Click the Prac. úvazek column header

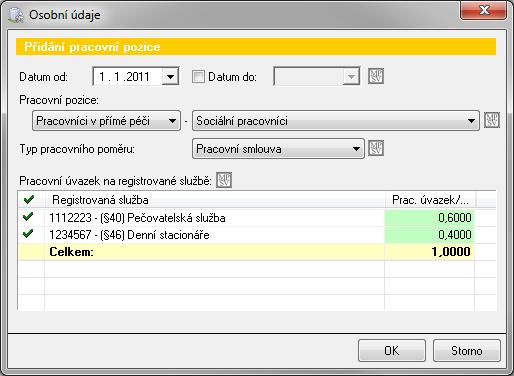click(430, 200)
